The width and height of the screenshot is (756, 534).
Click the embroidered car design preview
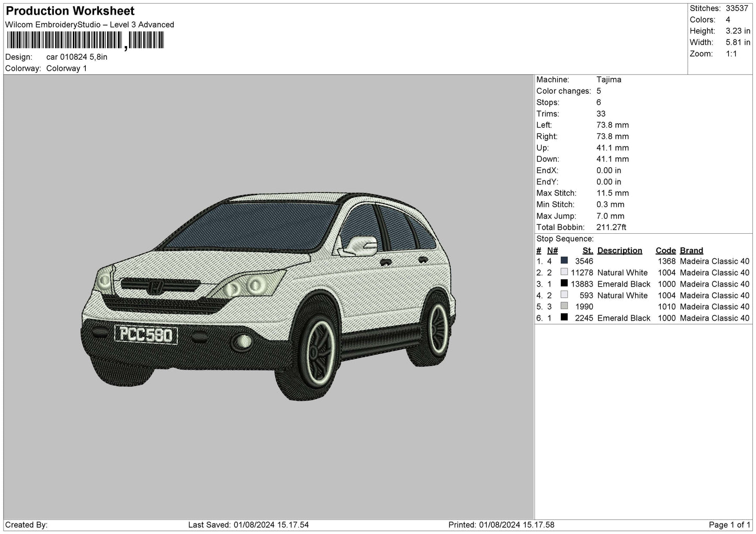click(269, 296)
